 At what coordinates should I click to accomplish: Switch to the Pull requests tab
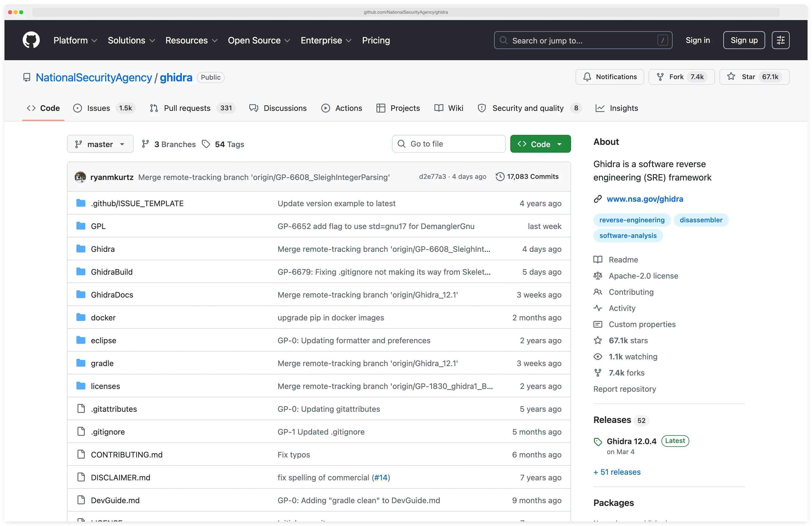[187, 108]
